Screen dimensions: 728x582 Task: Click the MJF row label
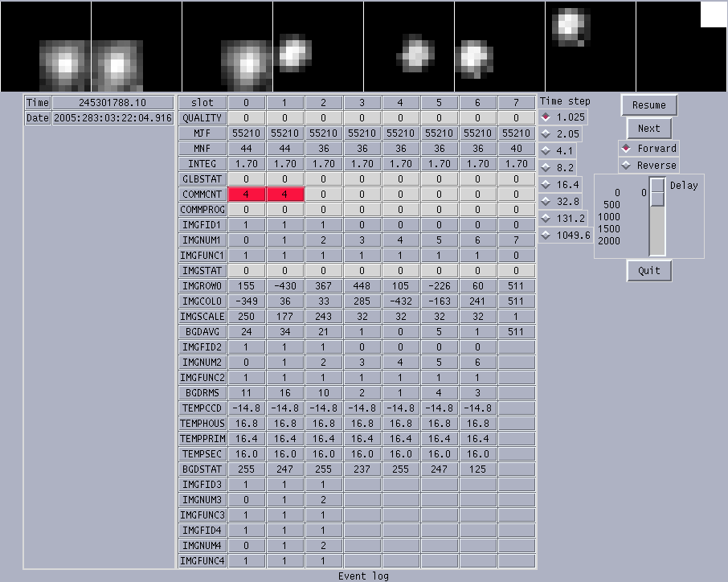(202, 133)
